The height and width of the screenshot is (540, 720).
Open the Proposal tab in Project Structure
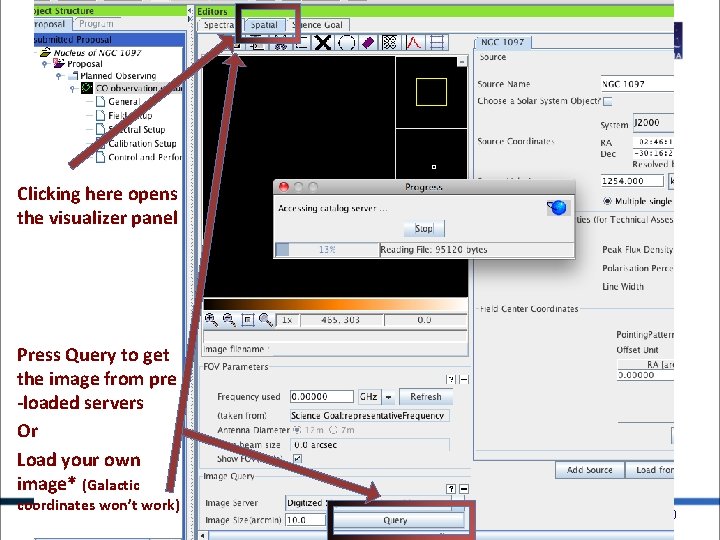click(51, 24)
